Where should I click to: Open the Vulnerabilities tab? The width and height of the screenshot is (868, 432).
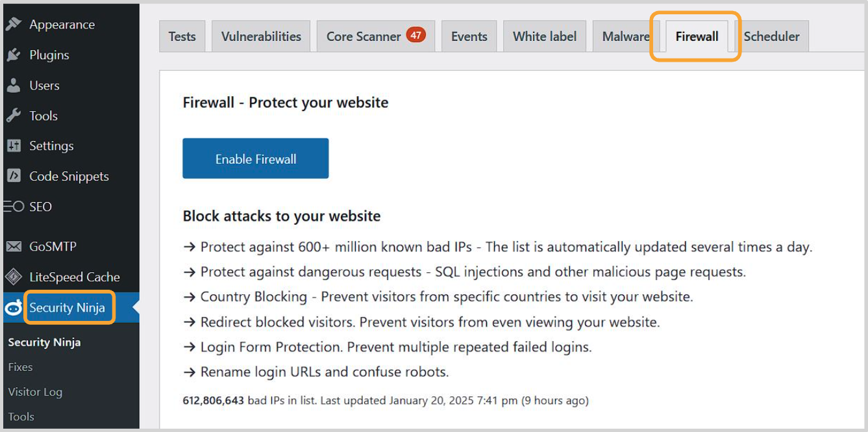[x=261, y=36]
